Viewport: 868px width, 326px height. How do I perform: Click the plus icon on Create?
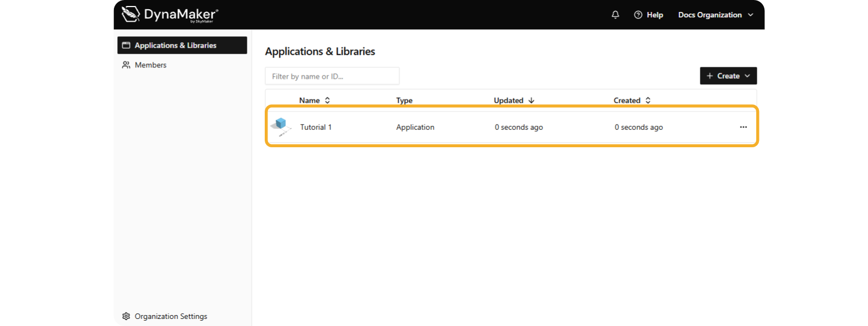coord(710,76)
